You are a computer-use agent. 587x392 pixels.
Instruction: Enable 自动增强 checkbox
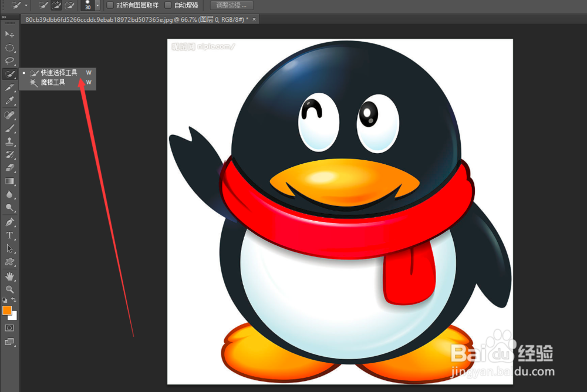pyautogui.click(x=168, y=5)
